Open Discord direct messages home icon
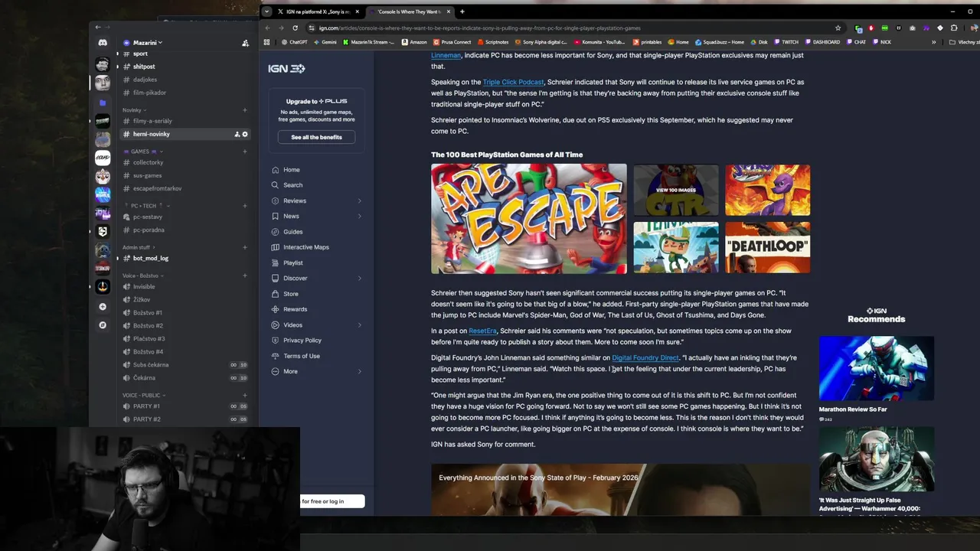The height and width of the screenshot is (551, 980). click(x=103, y=43)
